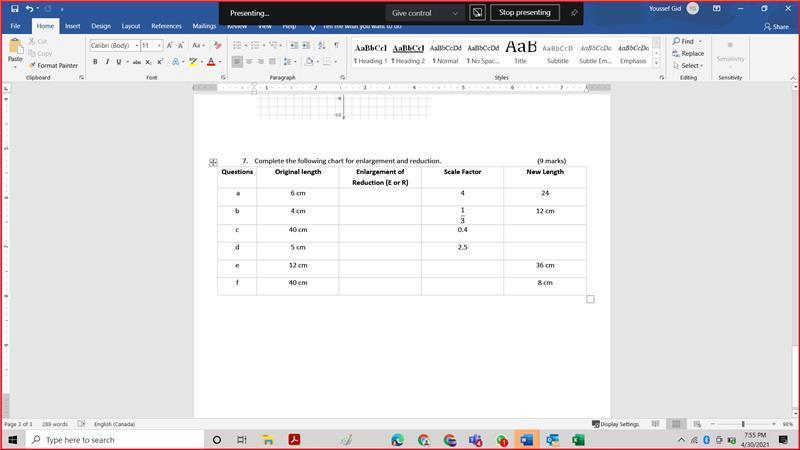This screenshot has height=450, width=800.
Task: Decrease paragraph indent
Action: 294,45
